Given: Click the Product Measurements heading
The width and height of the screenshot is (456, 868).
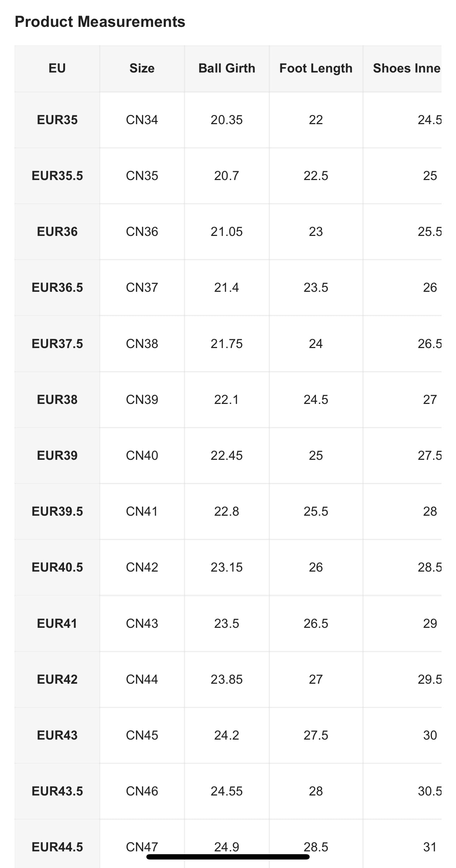Looking at the screenshot, I should 100,22.
